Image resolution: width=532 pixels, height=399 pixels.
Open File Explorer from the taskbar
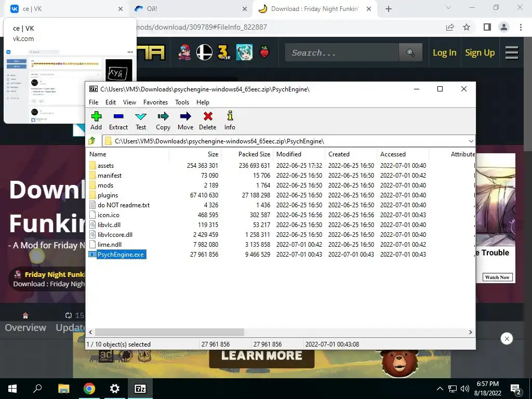(63, 389)
